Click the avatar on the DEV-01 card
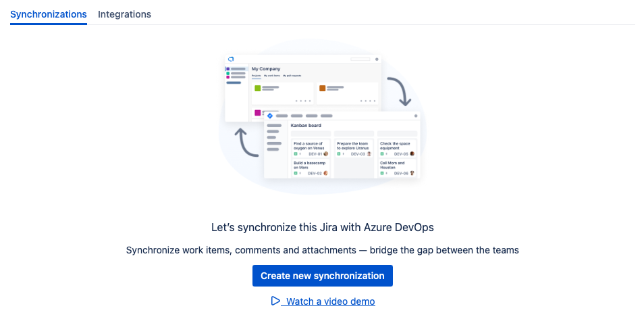Screen dimensions: 644x321 (x=326, y=154)
